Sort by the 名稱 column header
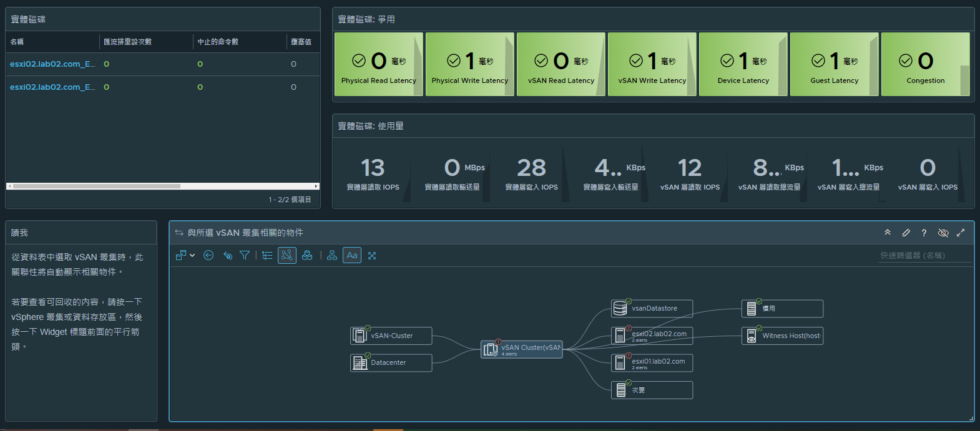 52,42
